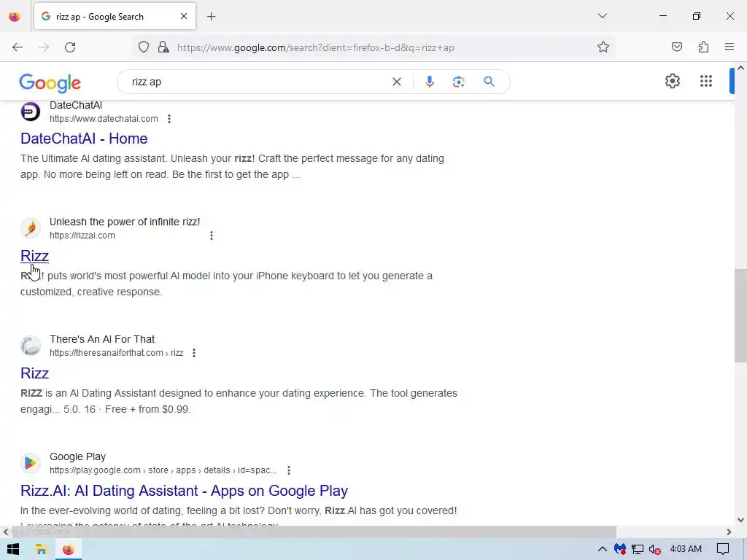Viewport: 747px width, 560px height.
Task: Start a voice search with the microphone
Action: (429, 82)
